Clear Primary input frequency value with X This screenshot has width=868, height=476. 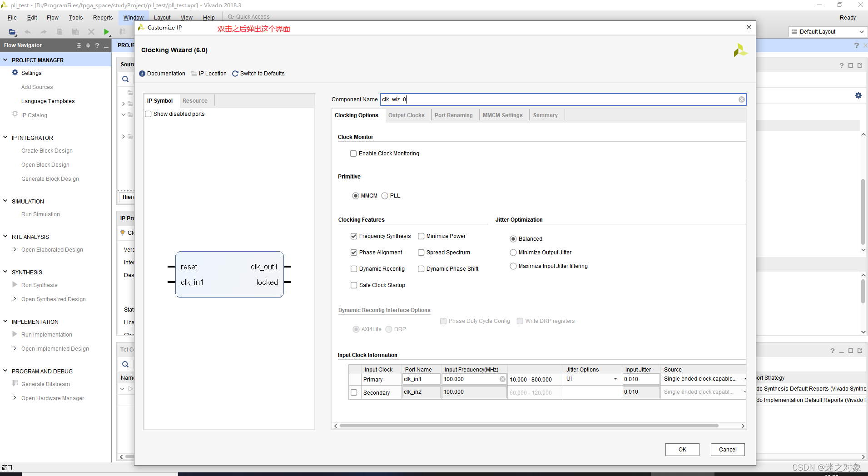coord(502,379)
